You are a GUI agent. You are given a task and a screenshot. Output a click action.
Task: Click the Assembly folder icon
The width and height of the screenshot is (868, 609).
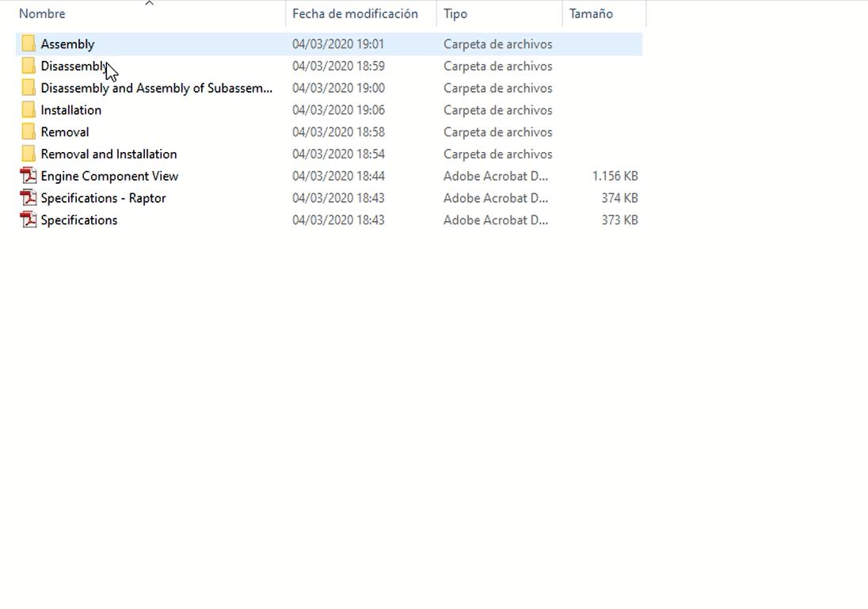29,44
